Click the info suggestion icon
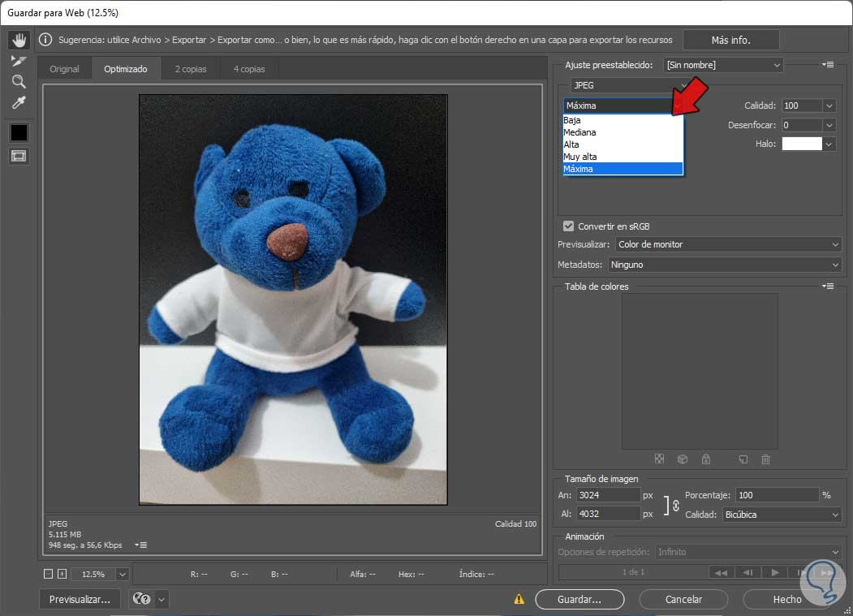Screen dimensions: 853x616 45,40
